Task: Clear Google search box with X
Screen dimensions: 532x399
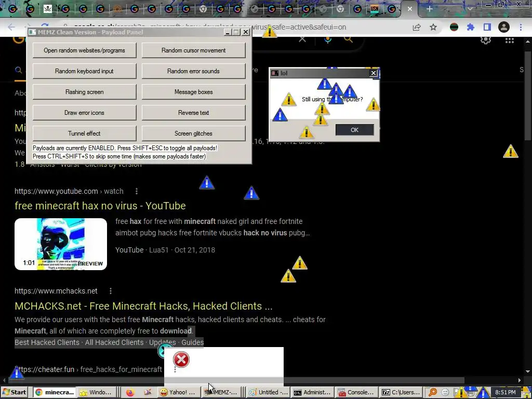Action: [302, 39]
